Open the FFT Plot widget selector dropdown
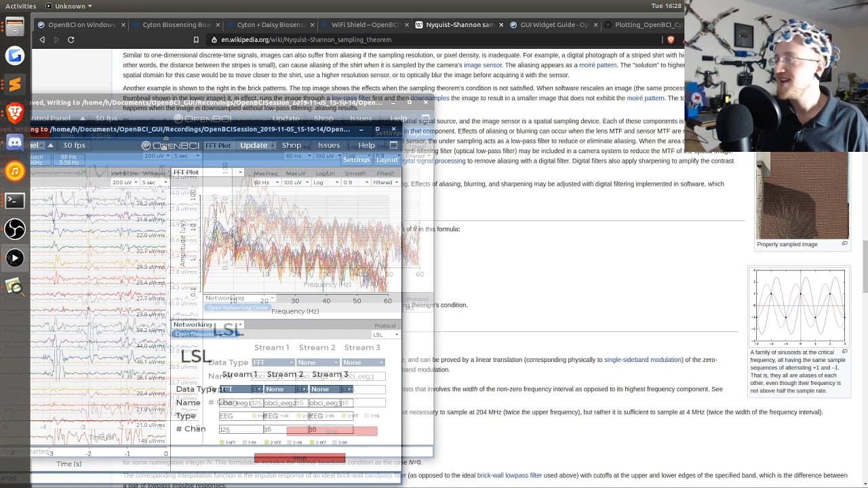 pyautogui.click(x=207, y=173)
